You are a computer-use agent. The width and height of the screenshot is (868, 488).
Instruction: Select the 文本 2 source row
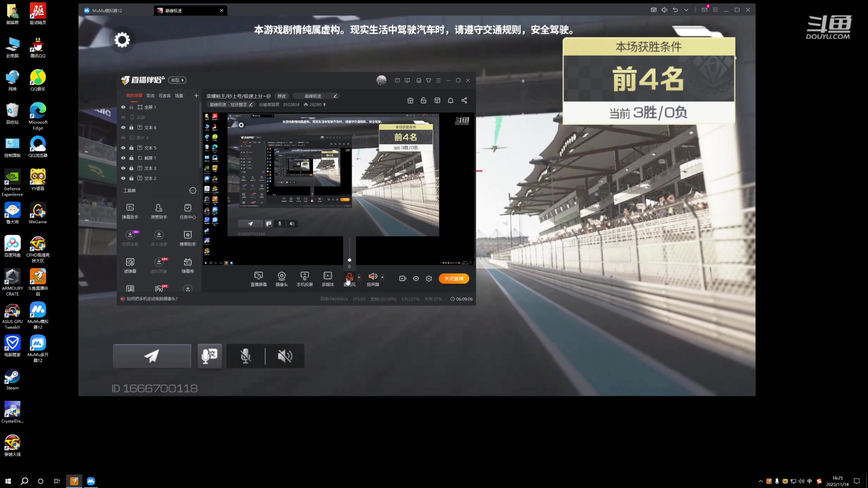158,178
